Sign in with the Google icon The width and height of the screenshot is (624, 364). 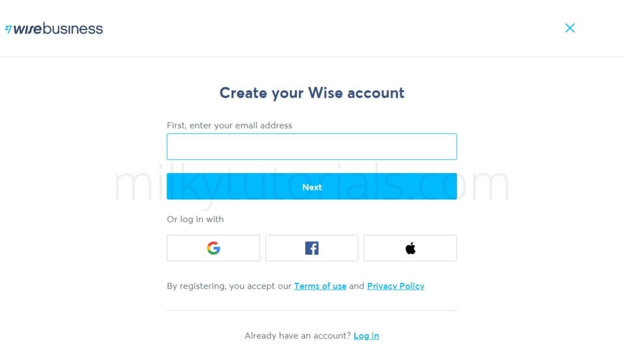(213, 248)
